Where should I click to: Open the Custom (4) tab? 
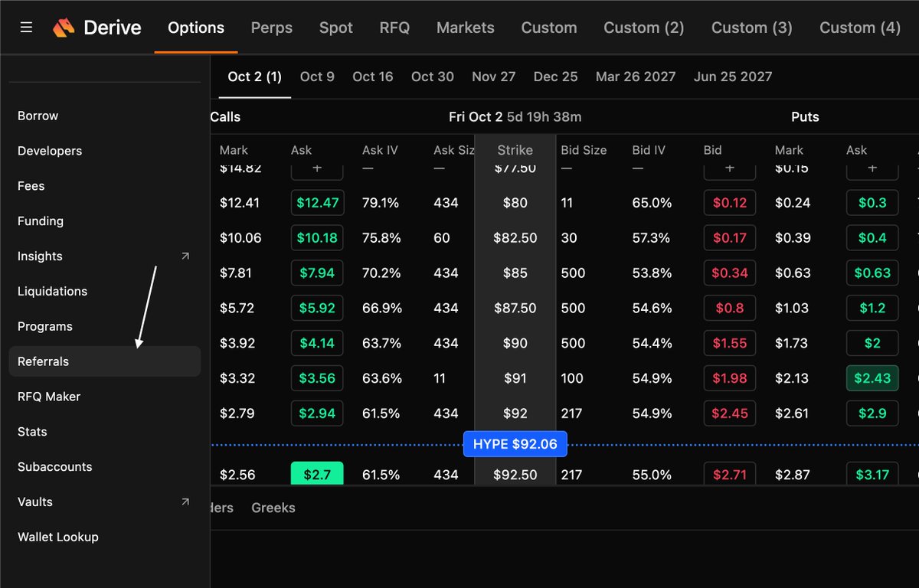click(x=860, y=28)
